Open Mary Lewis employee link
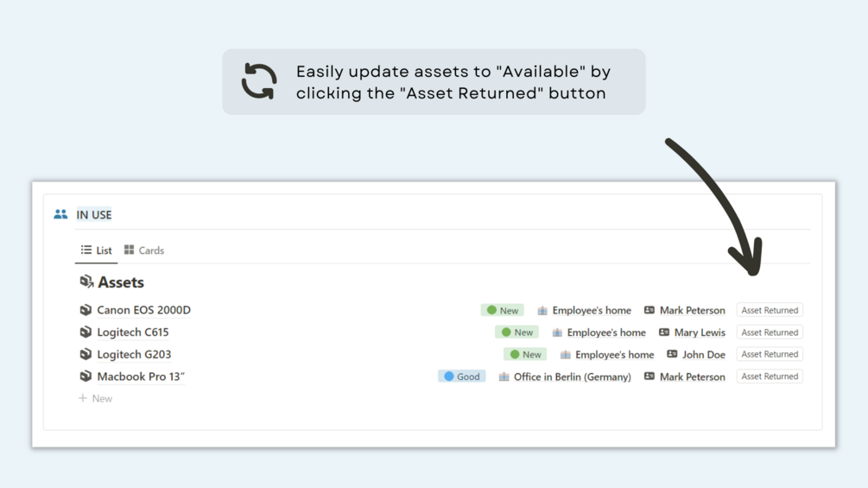Viewport: 868px width, 488px height. [x=700, y=333]
